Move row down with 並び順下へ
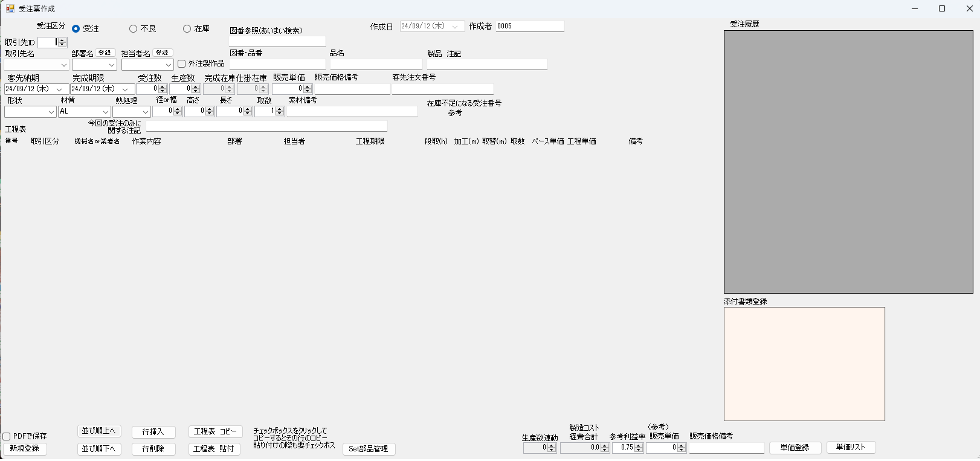 point(99,449)
